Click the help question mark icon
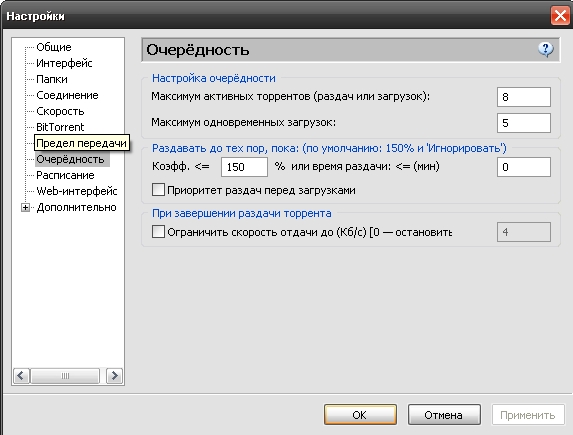The image size is (573, 435). pyautogui.click(x=546, y=49)
